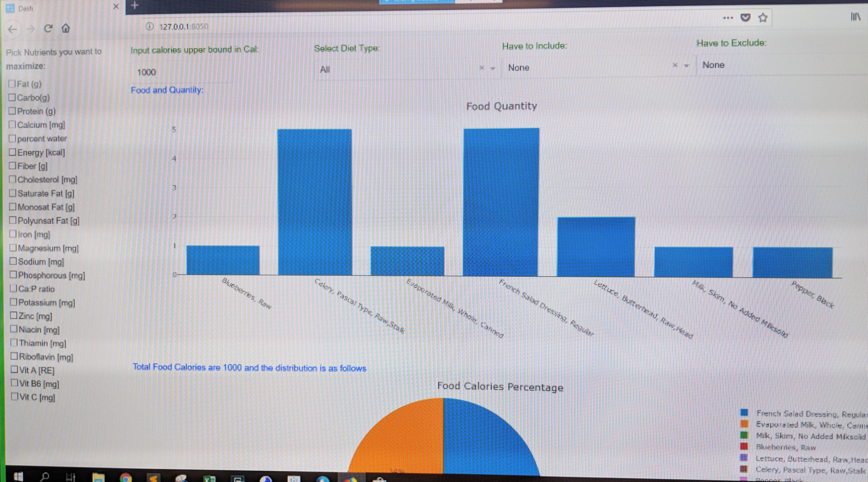Open the page actions three-dot menu

(728, 18)
